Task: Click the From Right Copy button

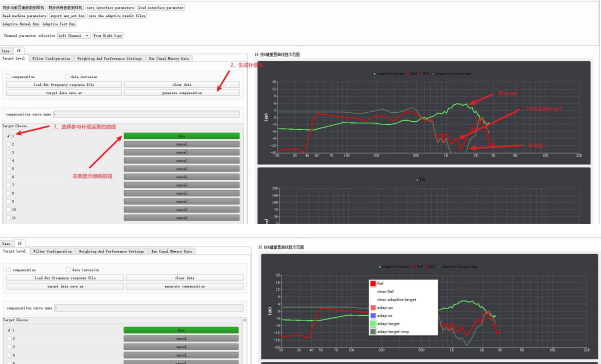Action: pos(108,36)
